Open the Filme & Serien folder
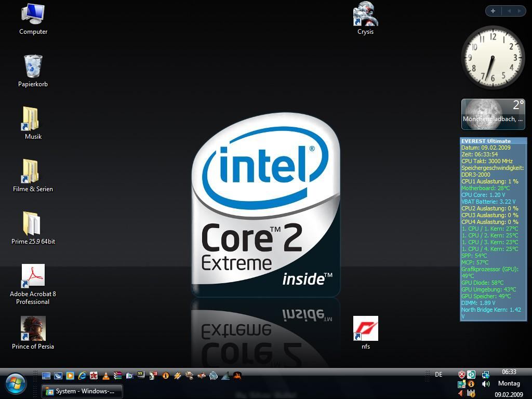 33,176
